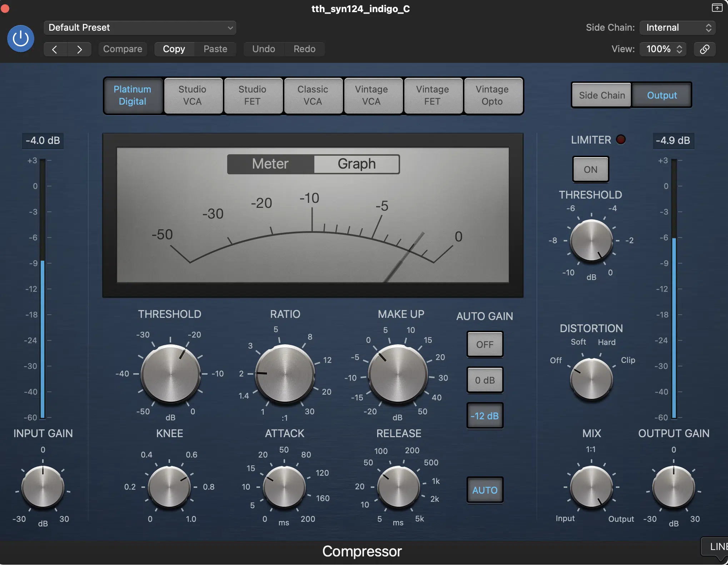
Task: Click the Compare button
Action: click(x=123, y=49)
